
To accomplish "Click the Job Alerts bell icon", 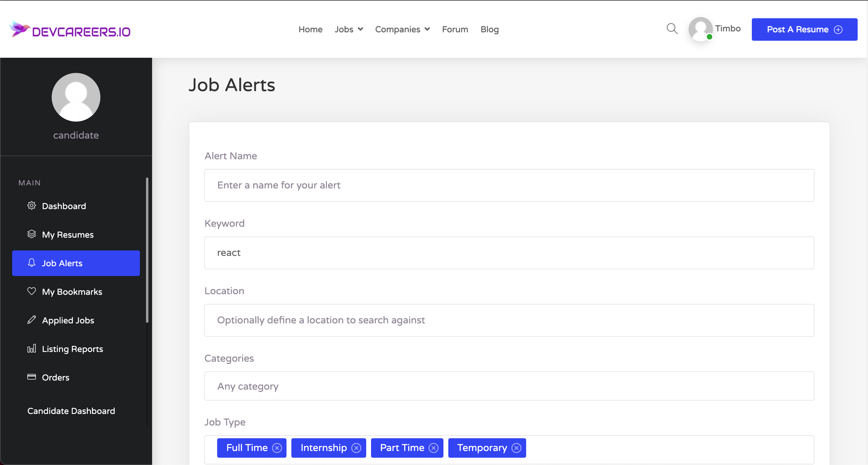I will pos(31,263).
